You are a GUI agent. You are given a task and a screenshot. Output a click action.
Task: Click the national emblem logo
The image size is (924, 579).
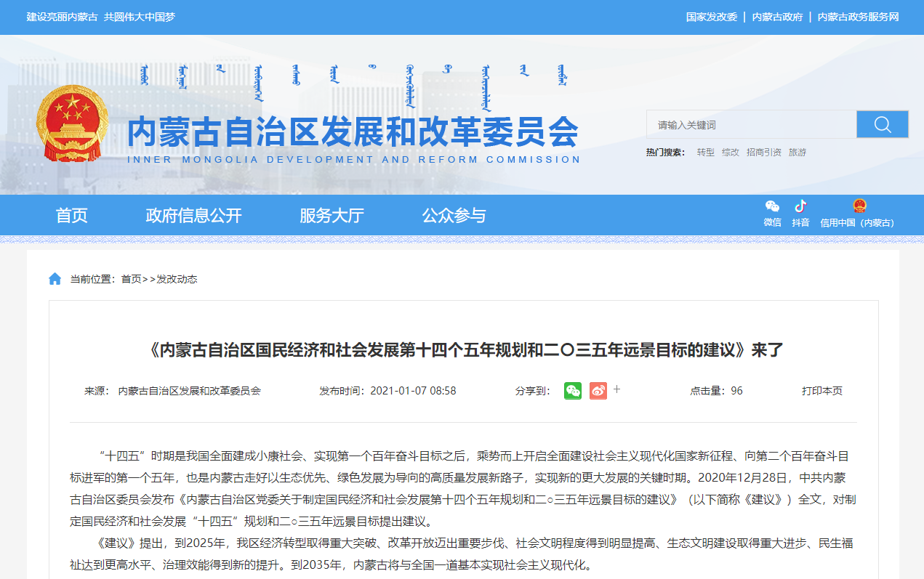tap(72, 123)
